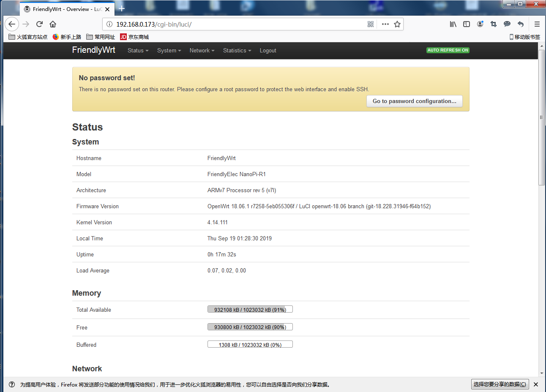The width and height of the screenshot is (546, 392).
Task: Expand the Status dropdown menu
Action: click(138, 50)
